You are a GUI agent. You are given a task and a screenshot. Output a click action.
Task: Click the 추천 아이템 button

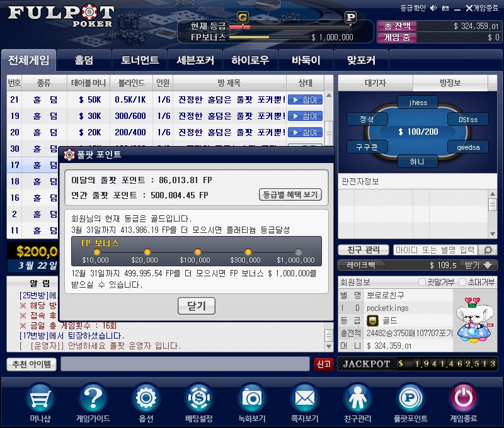[31, 364]
